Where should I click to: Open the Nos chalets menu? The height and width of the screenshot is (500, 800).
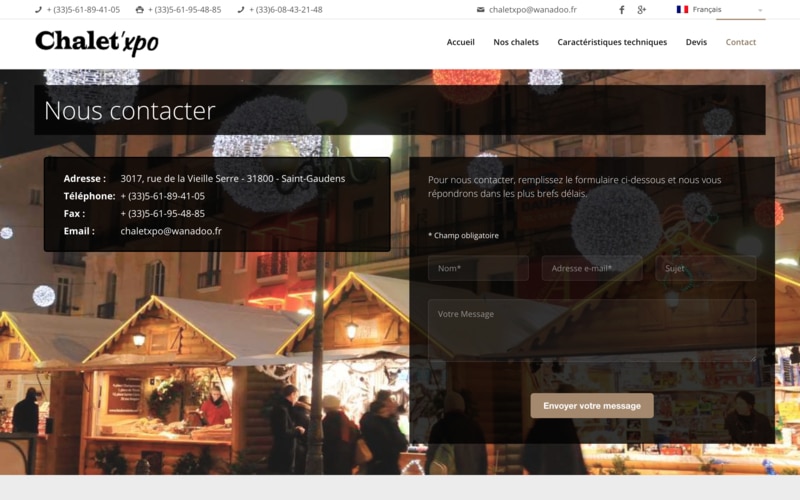click(516, 42)
